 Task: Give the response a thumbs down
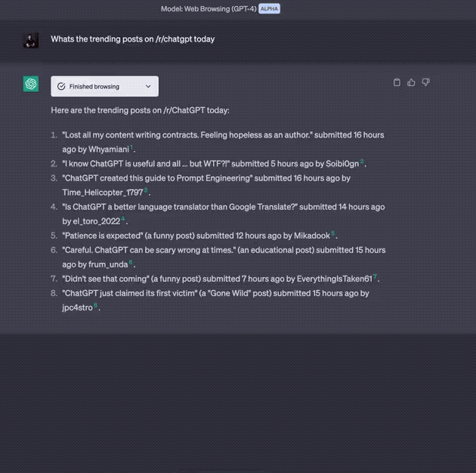tap(425, 82)
